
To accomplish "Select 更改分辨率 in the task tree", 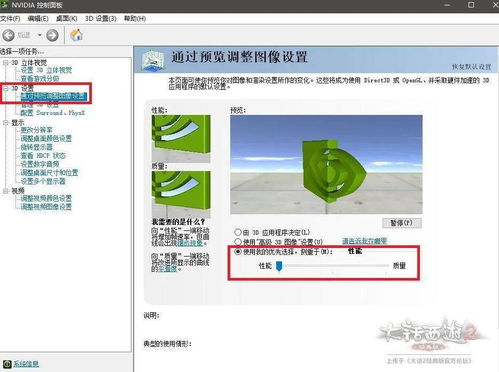I will 36,130.
